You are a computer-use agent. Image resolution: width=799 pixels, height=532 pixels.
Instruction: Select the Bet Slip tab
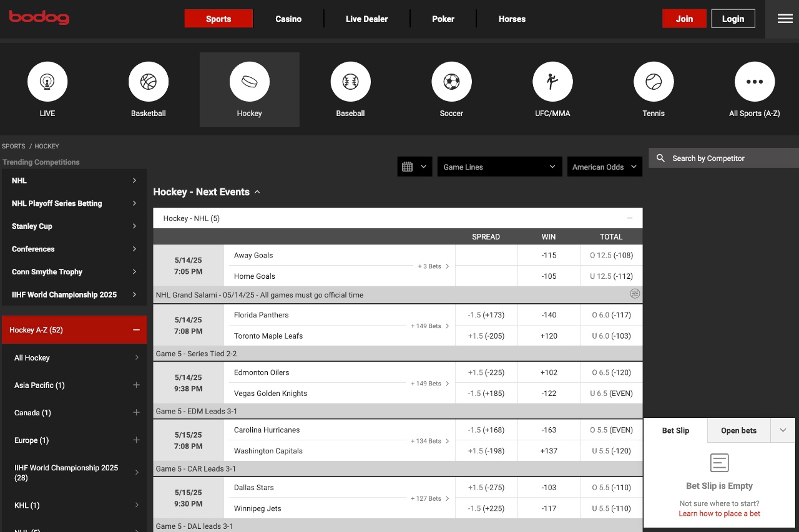(675, 430)
